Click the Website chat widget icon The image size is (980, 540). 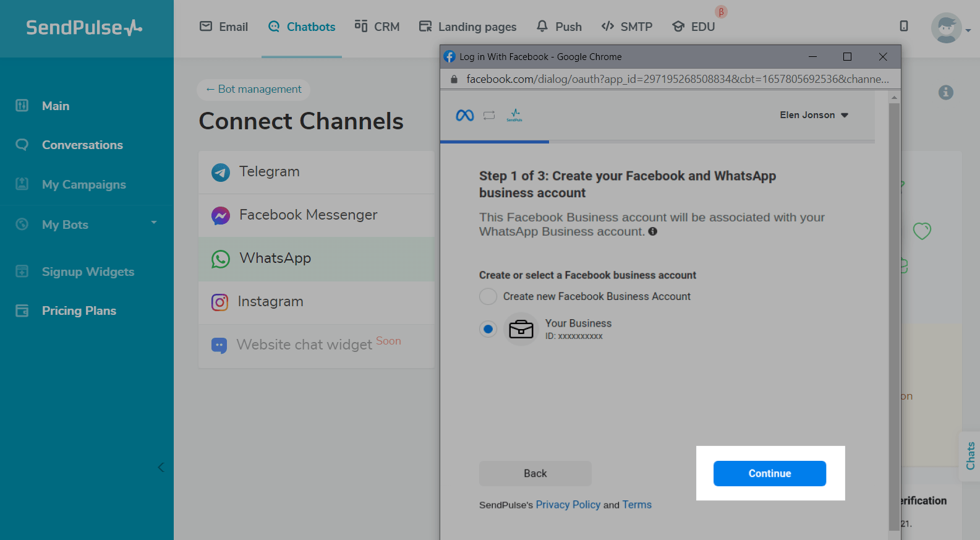coord(219,345)
